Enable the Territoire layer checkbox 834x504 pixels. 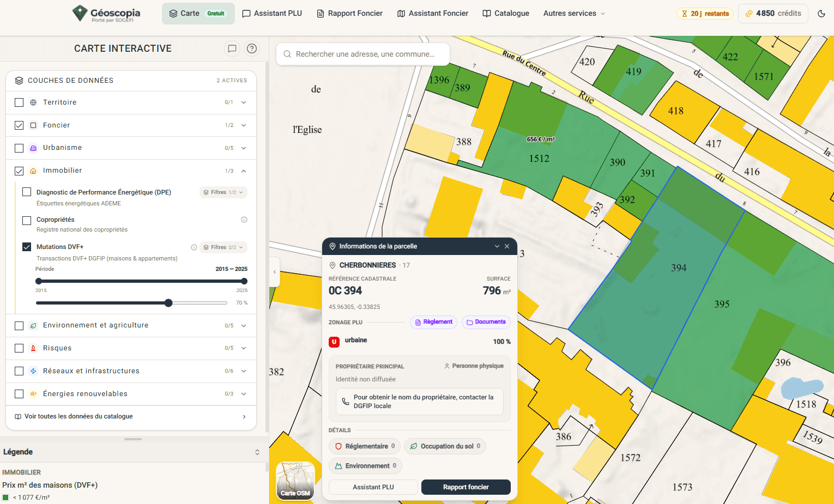[x=19, y=102]
